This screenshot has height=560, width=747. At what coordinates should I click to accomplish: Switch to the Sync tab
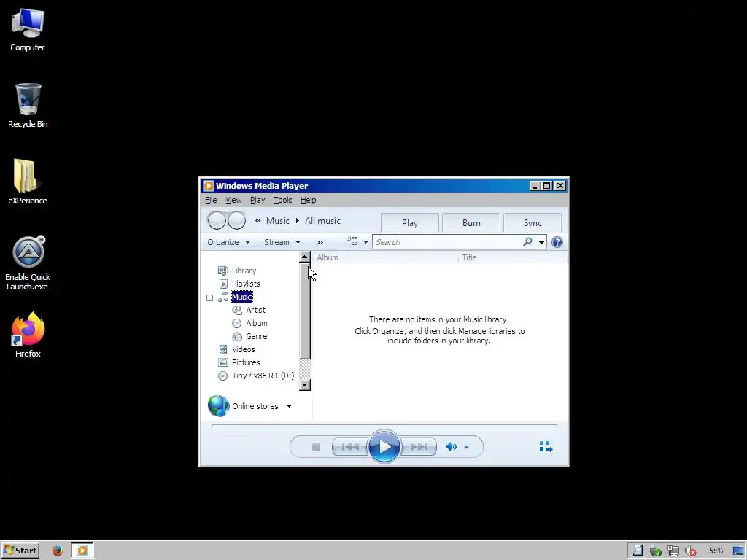[x=533, y=223]
